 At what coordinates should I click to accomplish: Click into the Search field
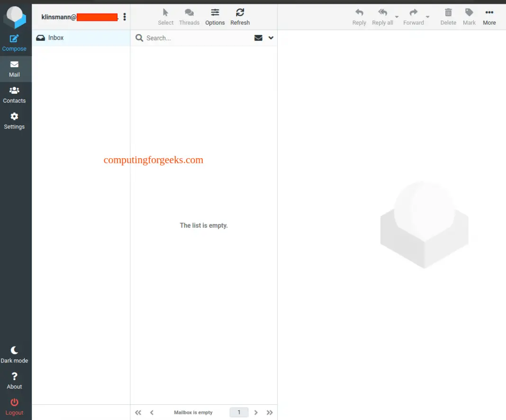click(x=197, y=38)
